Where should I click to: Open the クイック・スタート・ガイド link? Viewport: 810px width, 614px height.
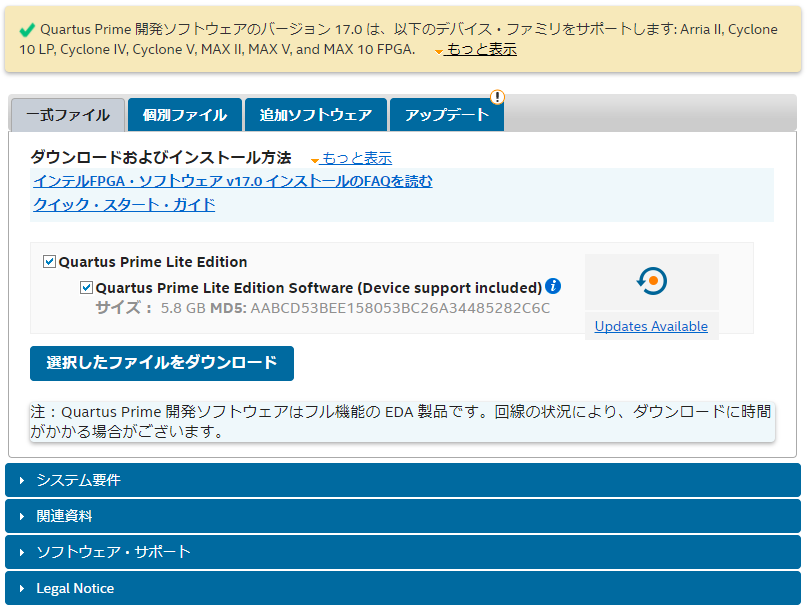point(124,205)
